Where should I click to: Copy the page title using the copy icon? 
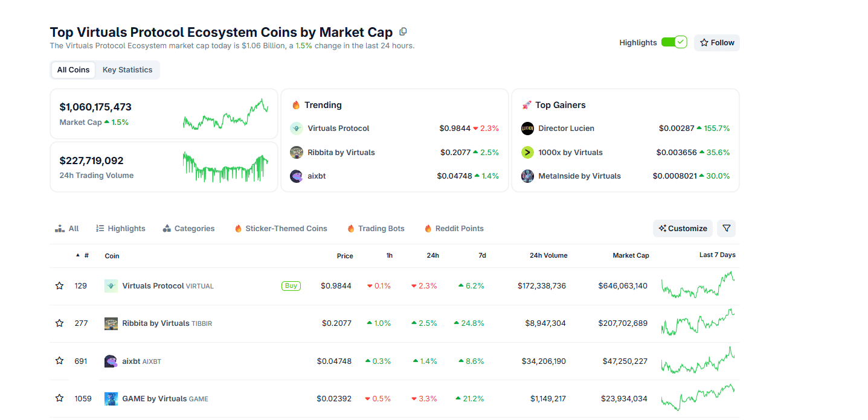tap(402, 31)
